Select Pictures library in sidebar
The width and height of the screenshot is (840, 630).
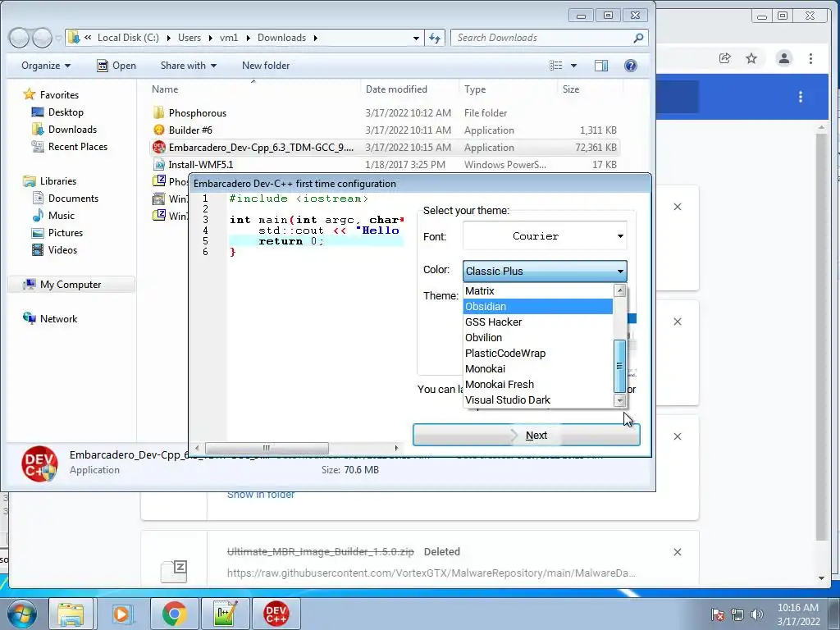tap(65, 232)
